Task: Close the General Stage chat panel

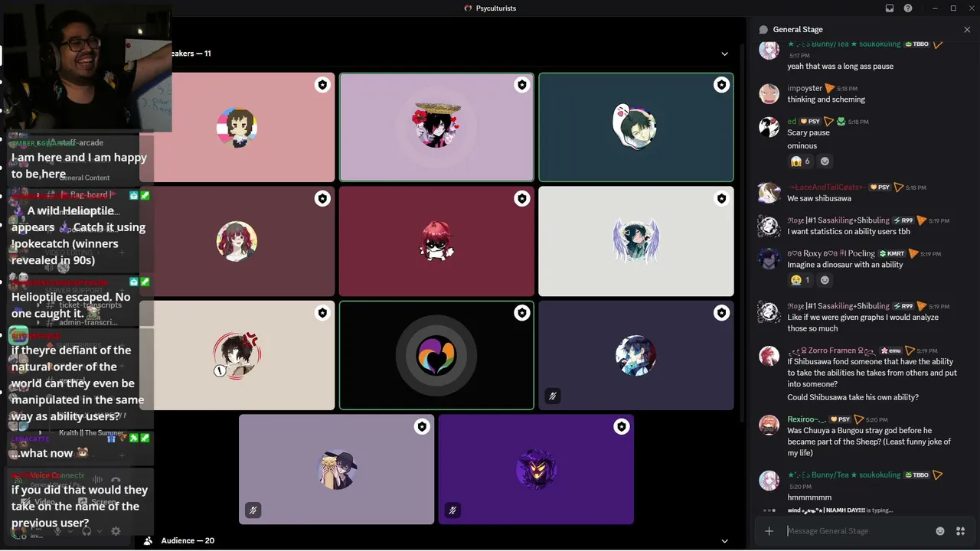Action: tap(967, 30)
